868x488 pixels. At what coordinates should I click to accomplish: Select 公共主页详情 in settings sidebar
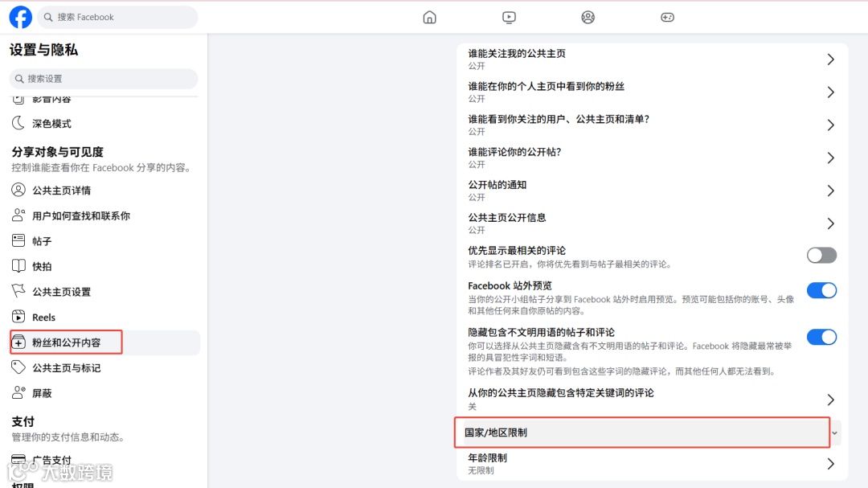click(x=61, y=191)
